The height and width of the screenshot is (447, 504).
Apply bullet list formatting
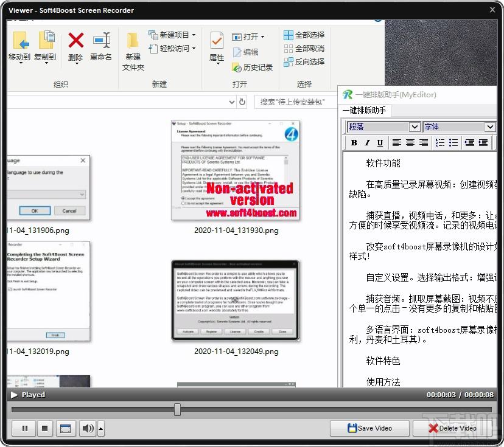click(x=453, y=142)
